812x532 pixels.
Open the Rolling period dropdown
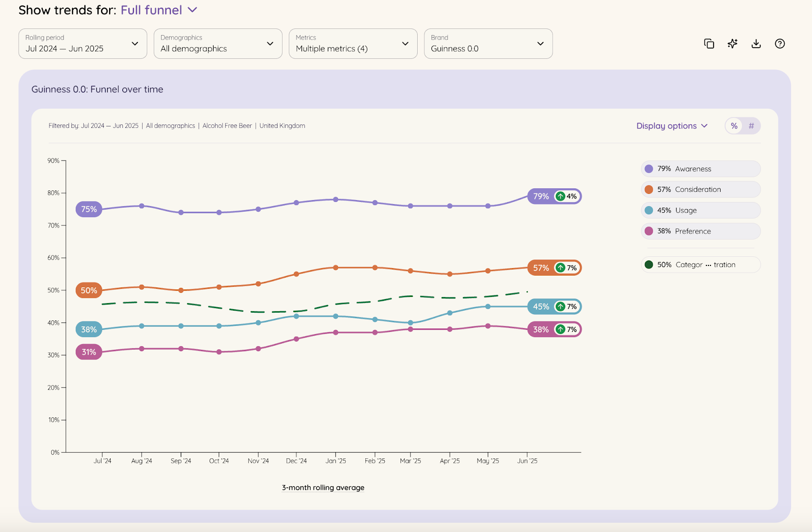83,44
